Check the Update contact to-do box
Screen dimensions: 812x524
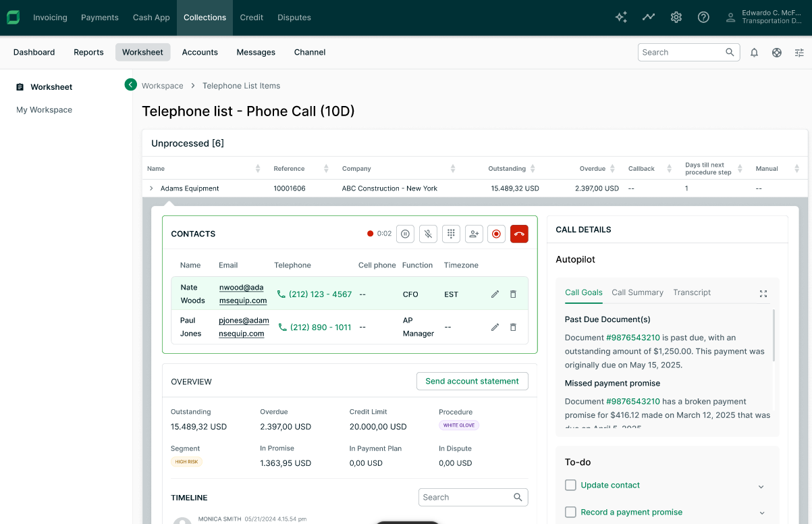pyautogui.click(x=570, y=485)
